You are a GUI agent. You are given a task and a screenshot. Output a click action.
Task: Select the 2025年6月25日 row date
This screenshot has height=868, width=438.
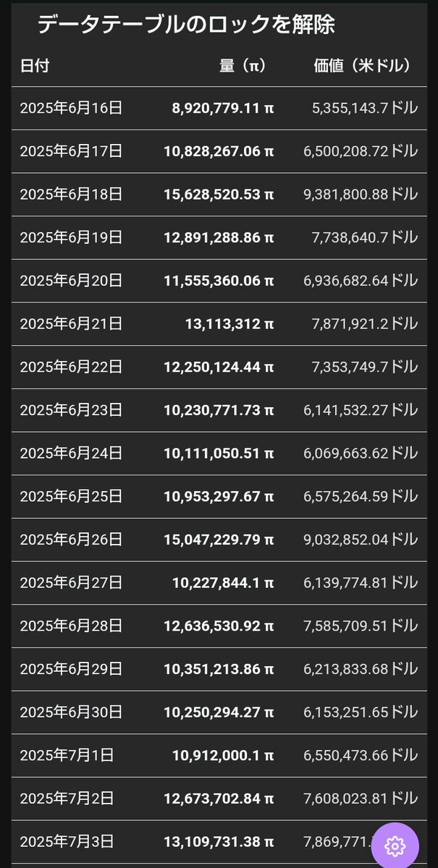pyautogui.click(x=71, y=496)
